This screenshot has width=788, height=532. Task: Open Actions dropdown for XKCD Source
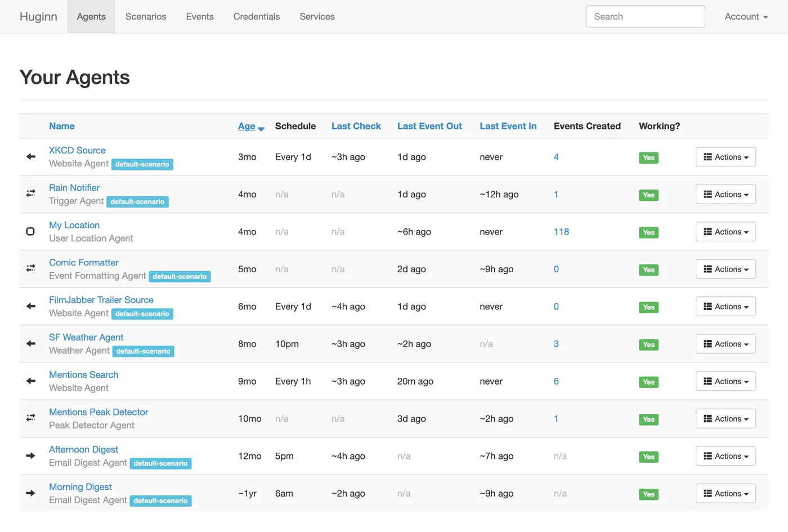click(726, 157)
